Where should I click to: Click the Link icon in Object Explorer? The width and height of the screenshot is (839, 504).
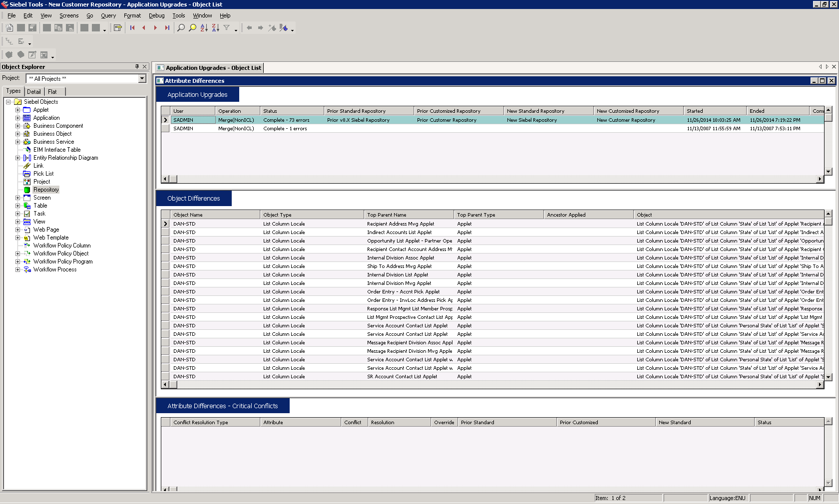[x=27, y=166]
